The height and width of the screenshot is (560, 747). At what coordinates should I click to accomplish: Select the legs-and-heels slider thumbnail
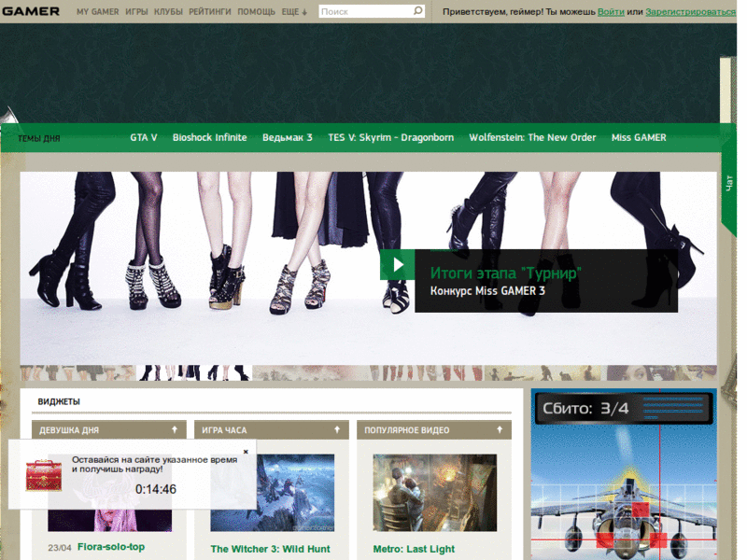coord(194,372)
